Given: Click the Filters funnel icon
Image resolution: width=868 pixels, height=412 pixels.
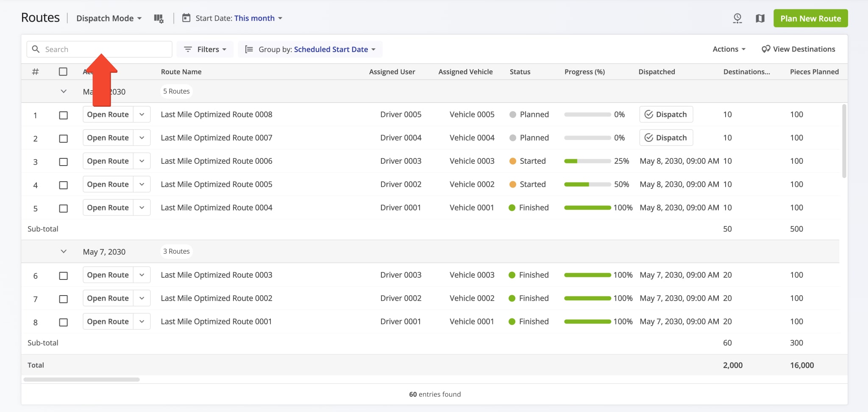Looking at the screenshot, I should tap(188, 49).
